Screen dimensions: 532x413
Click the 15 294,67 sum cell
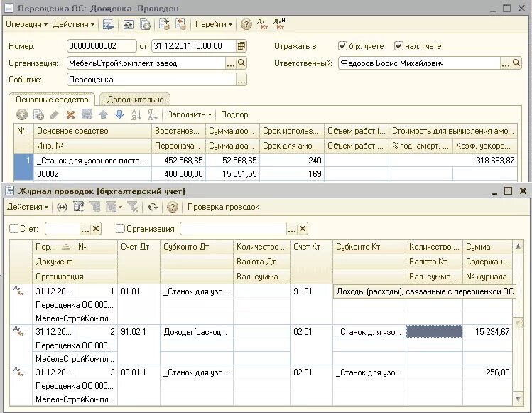(x=487, y=332)
